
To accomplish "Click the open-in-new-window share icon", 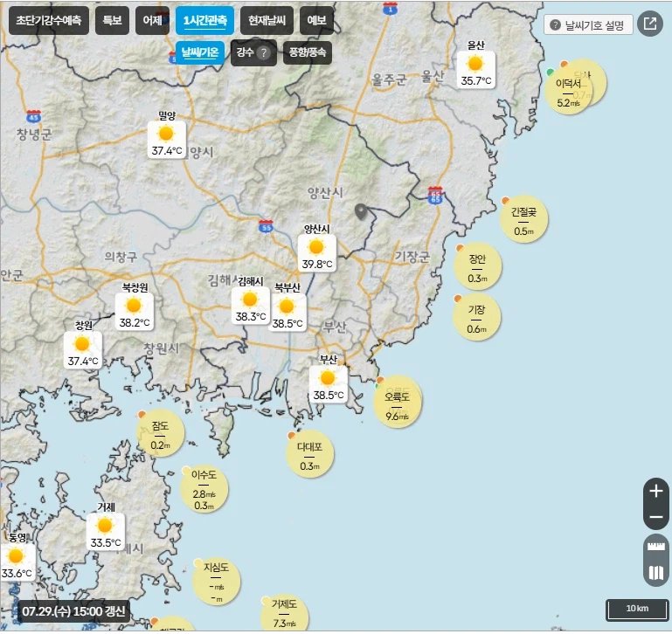I will (x=650, y=24).
